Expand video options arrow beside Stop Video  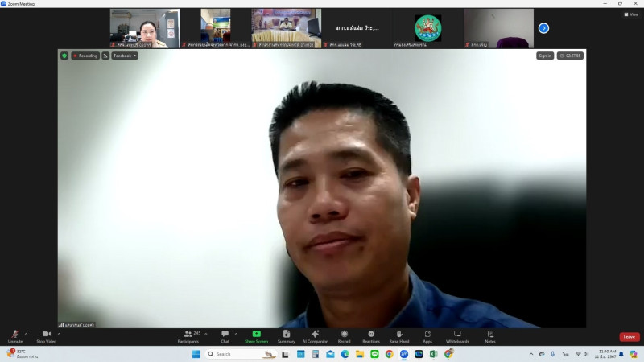tap(59, 332)
